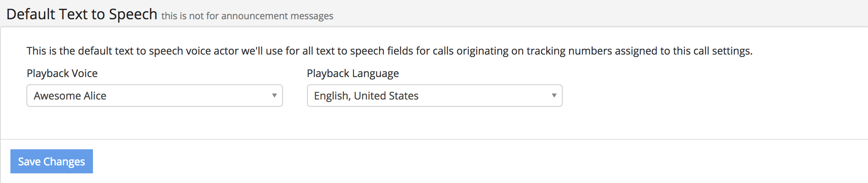868x183 pixels.
Task: Open the Playback Voice dropdown
Action: coord(154,96)
